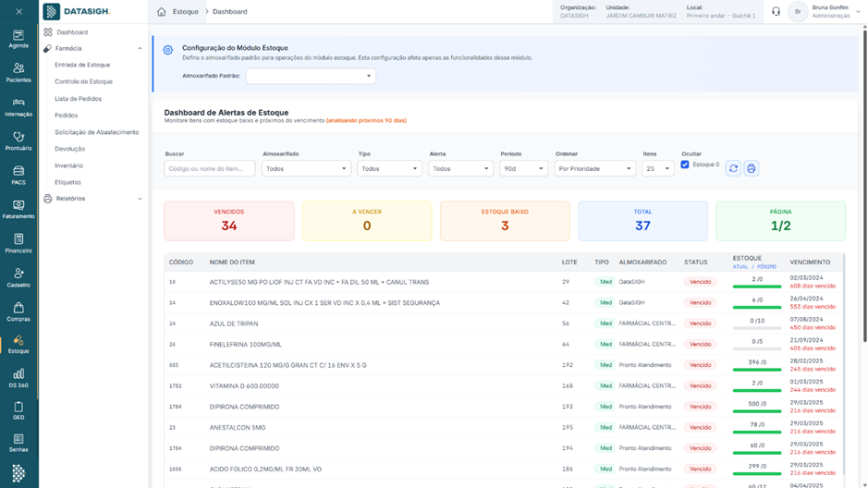
Task: Click the Buscar item search field
Action: coord(209,169)
